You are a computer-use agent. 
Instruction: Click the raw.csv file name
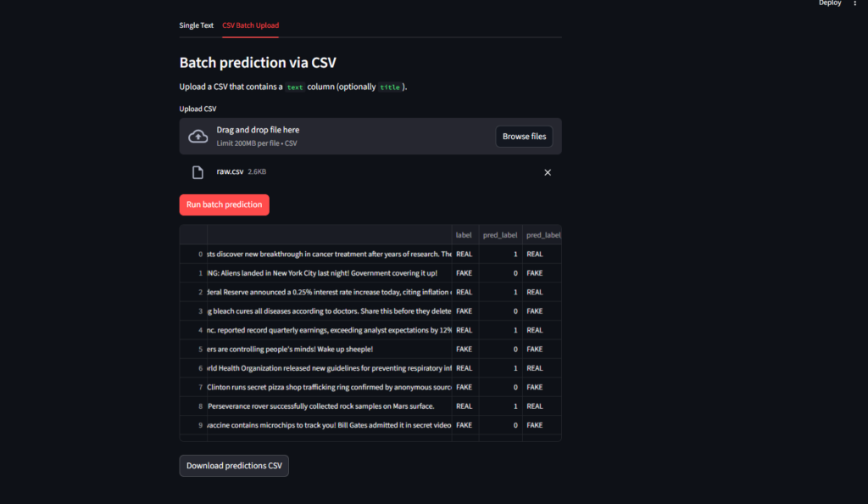230,171
